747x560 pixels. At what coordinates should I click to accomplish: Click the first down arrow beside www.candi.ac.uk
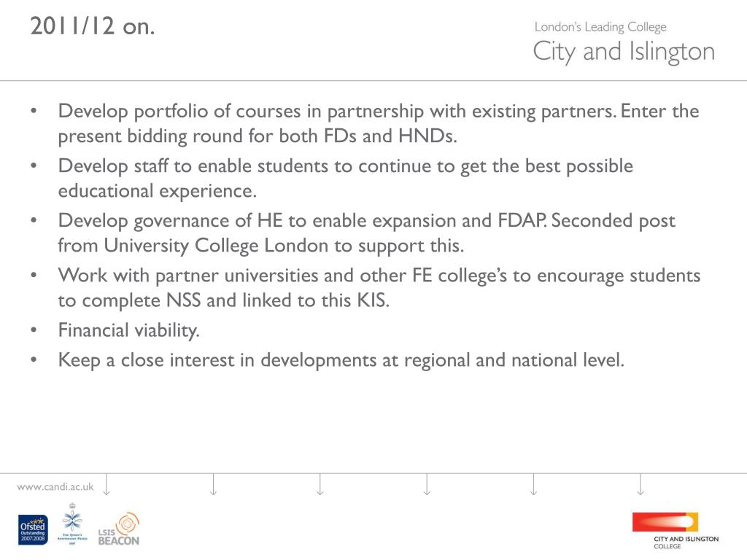107,484
